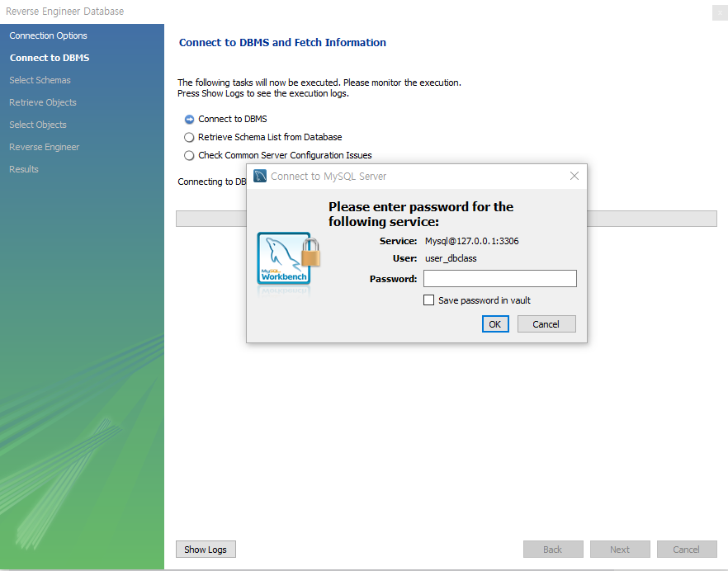This screenshot has height=571, width=728.
Task: Click the connection progress bar
Action: tap(447, 219)
